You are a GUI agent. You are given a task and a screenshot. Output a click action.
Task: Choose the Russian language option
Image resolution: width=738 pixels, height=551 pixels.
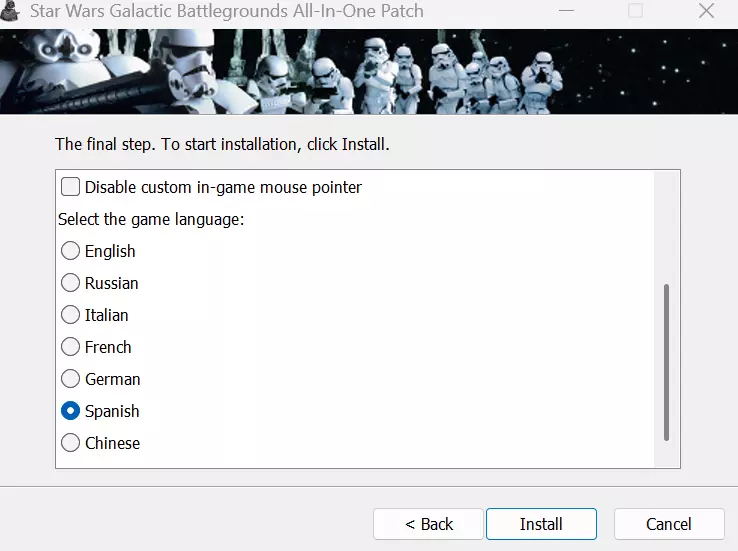tap(70, 283)
